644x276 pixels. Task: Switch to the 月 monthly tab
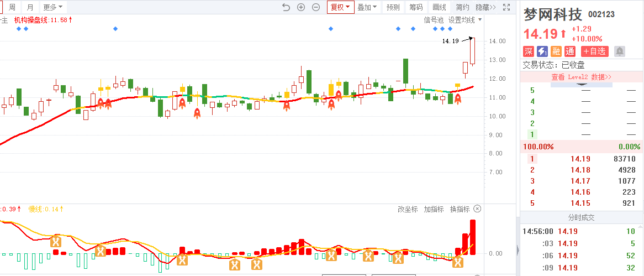30,7
